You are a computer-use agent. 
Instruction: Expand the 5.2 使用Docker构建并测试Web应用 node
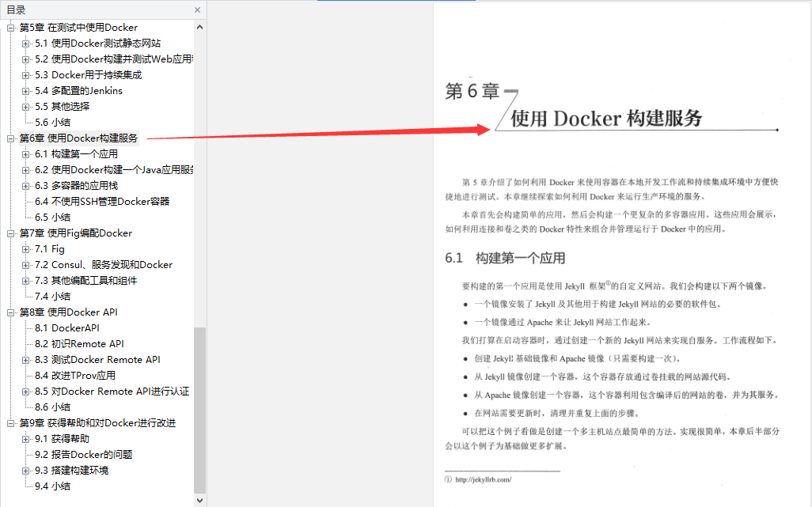25,59
